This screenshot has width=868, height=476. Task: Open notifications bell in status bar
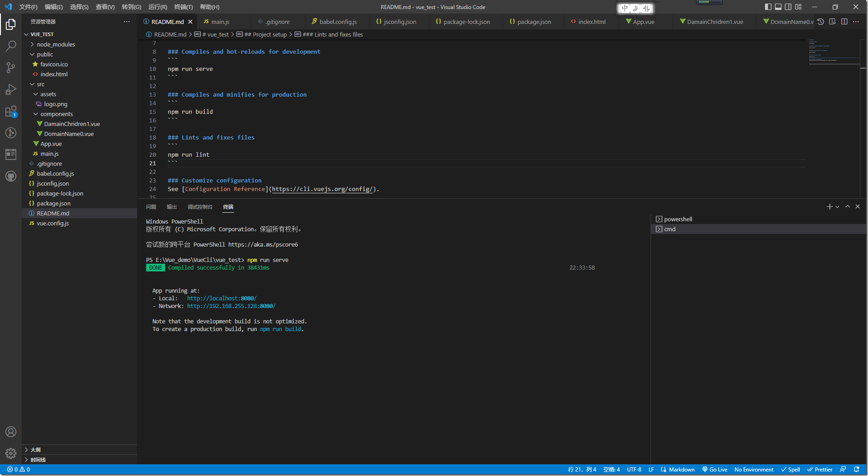tap(857, 470)
